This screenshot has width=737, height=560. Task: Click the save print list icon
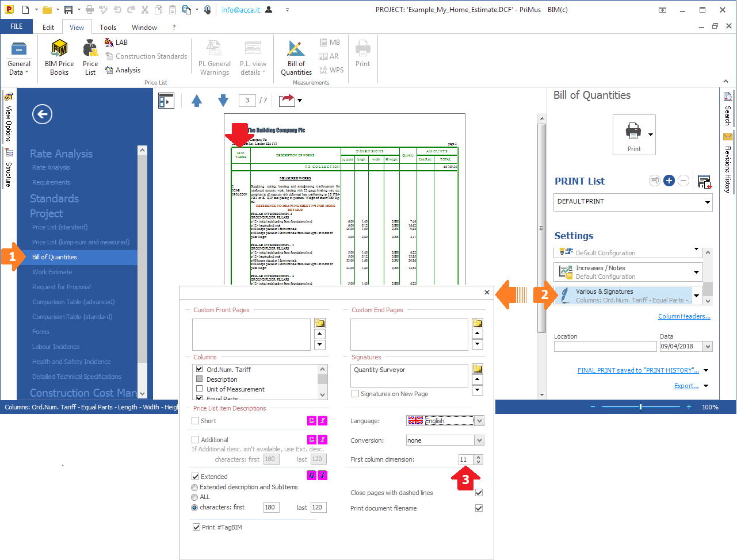point(704,182)
